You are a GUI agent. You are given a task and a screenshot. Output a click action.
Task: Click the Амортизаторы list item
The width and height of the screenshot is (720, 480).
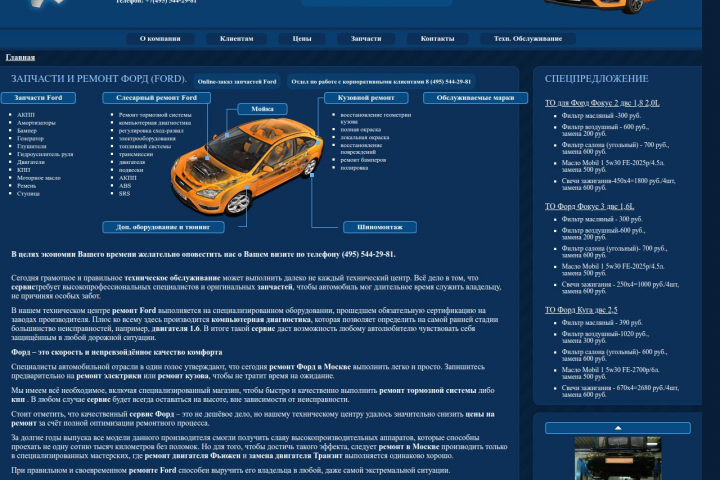point(36,123)
